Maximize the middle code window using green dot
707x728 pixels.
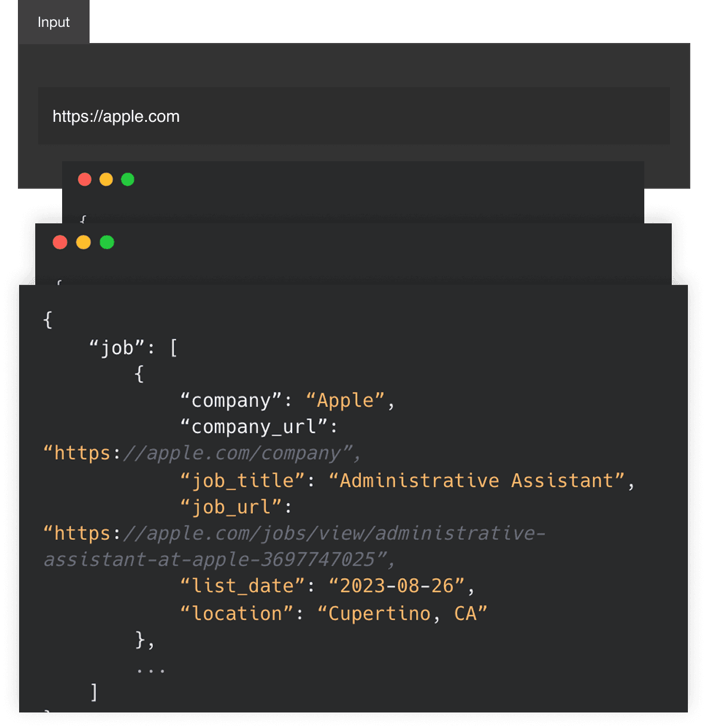point(107,242)
